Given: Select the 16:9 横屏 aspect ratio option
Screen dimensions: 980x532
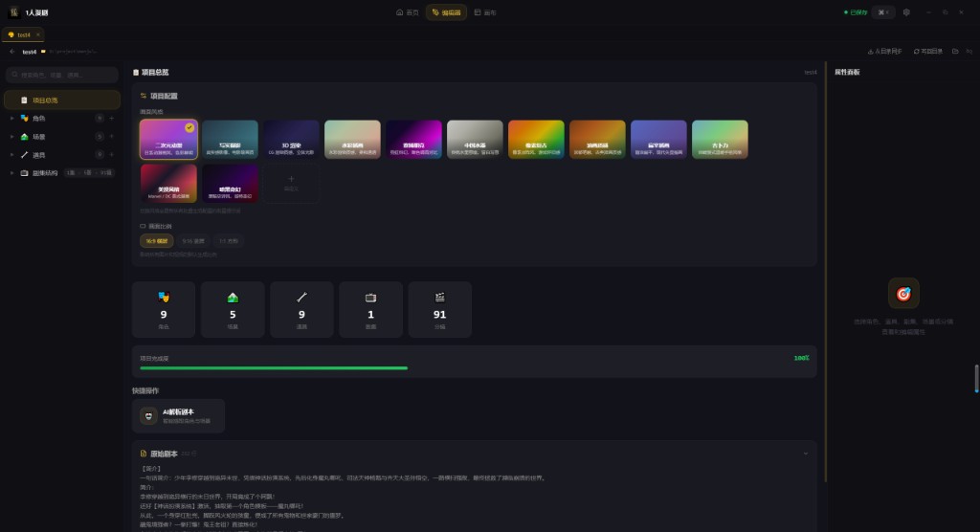Looking at the screenshot, I should tap(156, 241).
